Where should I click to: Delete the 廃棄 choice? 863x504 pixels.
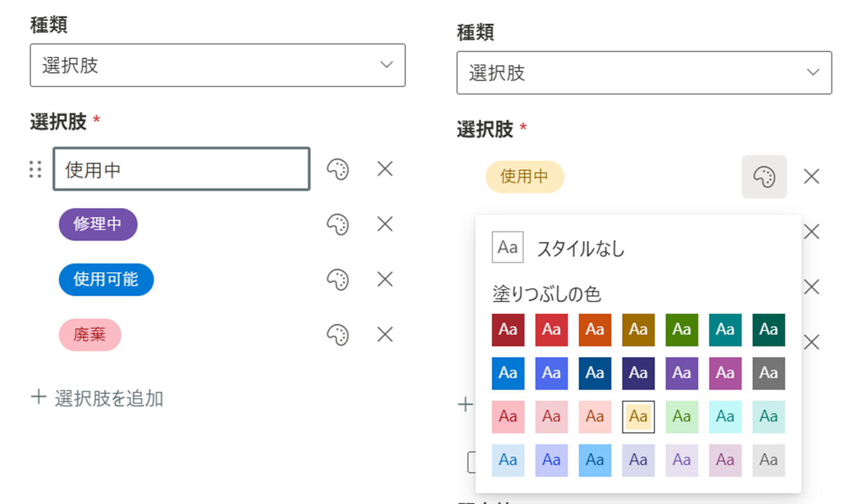click(x=385, y=335)
